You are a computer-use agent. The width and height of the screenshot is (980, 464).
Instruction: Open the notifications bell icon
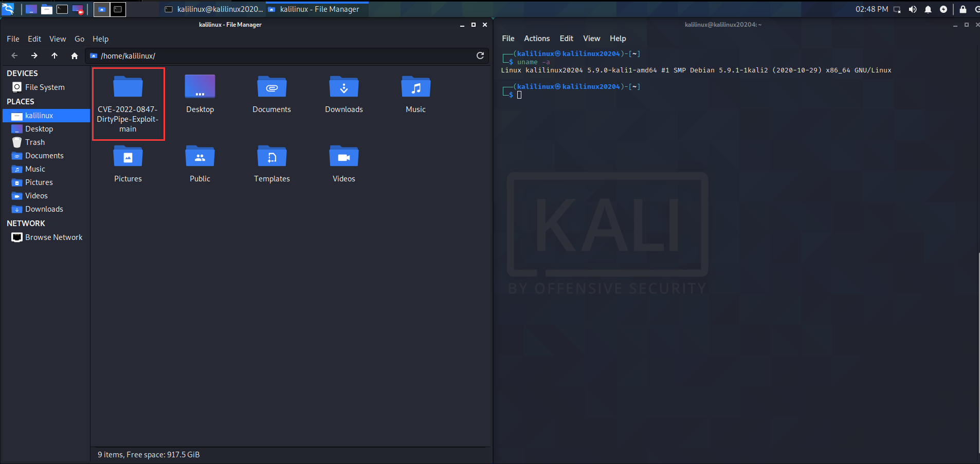(x=928, y=9)
